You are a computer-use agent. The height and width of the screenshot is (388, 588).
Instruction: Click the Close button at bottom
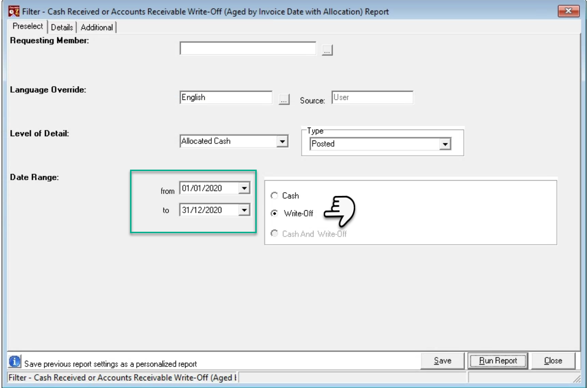pyautogui.click(x=553, y=361)
